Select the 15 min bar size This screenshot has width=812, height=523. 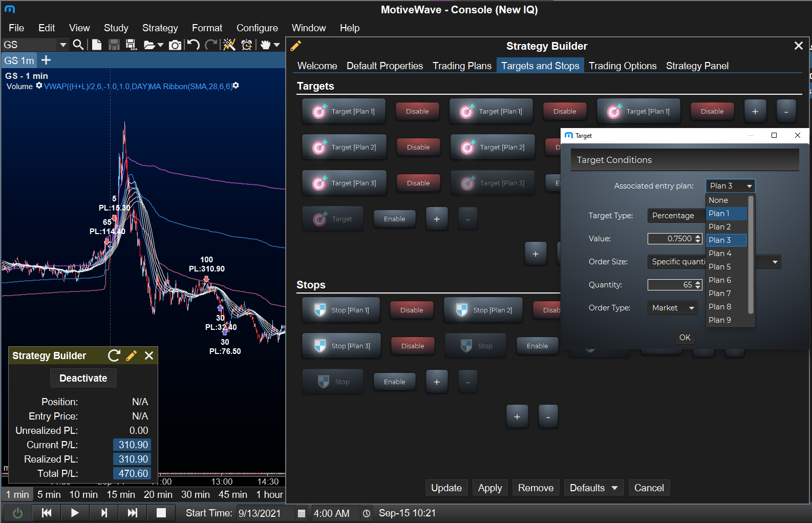[x=121, y=494]
